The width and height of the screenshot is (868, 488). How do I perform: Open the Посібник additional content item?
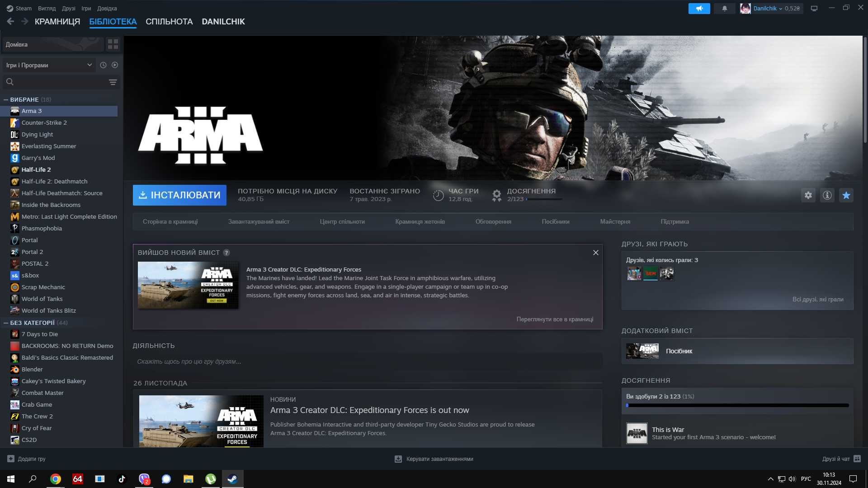(737, 351)
